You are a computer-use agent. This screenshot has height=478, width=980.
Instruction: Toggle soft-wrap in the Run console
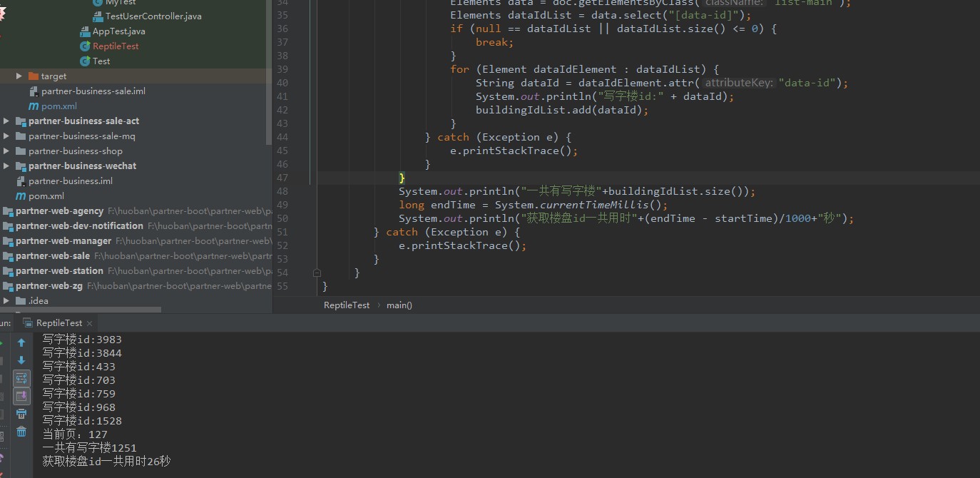[21, 378]
